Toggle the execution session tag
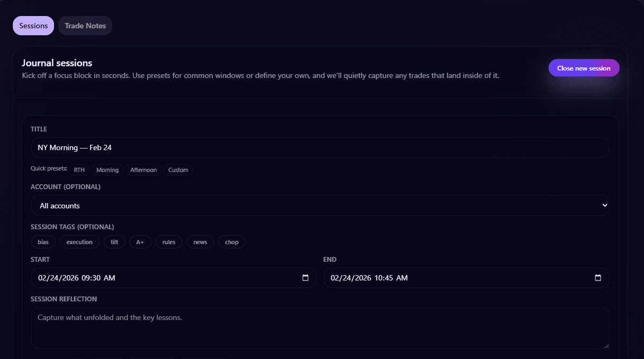This screenshot has height=359, width=644. pyautogui.click(x=79, y=241)
